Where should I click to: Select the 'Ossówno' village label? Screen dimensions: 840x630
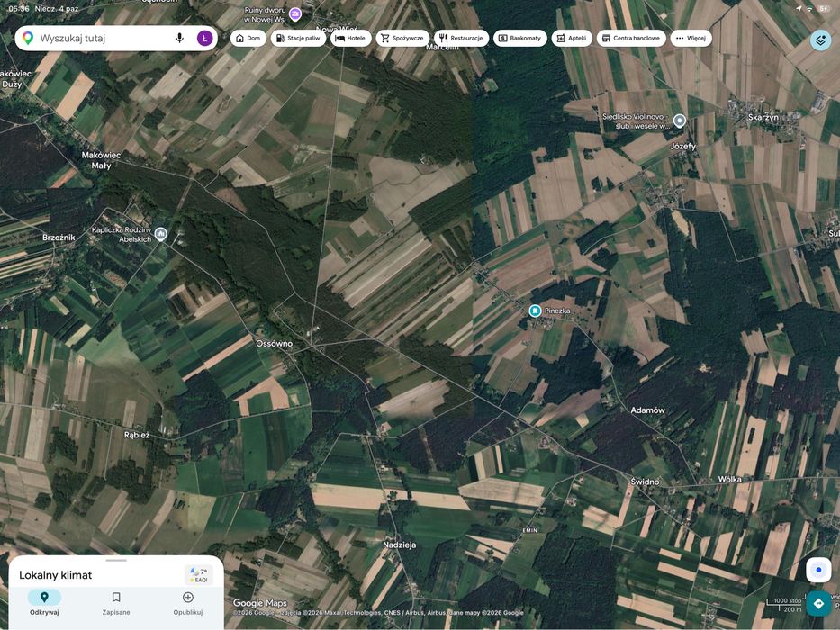275,344
